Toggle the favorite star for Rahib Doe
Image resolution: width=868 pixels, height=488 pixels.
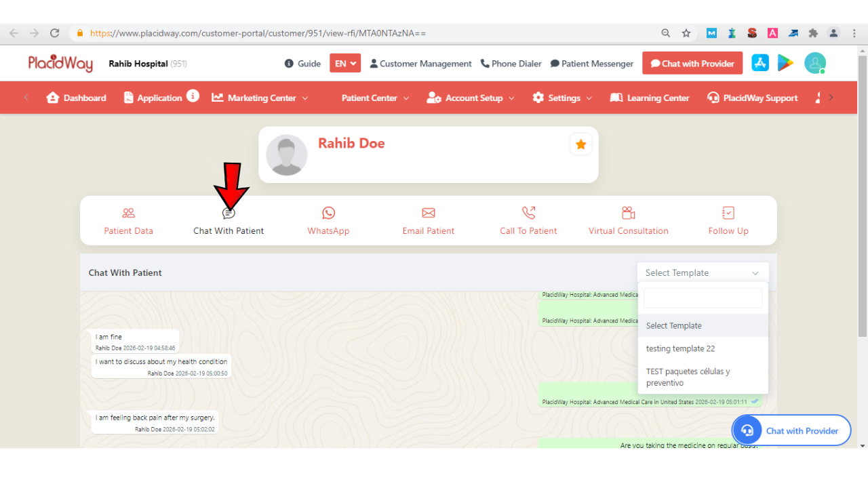580,144
